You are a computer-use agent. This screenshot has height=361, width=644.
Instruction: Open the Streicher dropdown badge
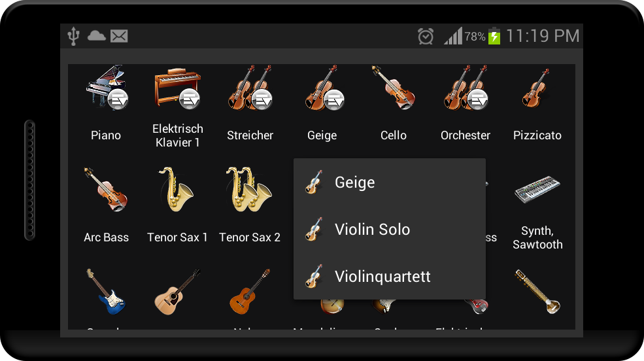262,99
